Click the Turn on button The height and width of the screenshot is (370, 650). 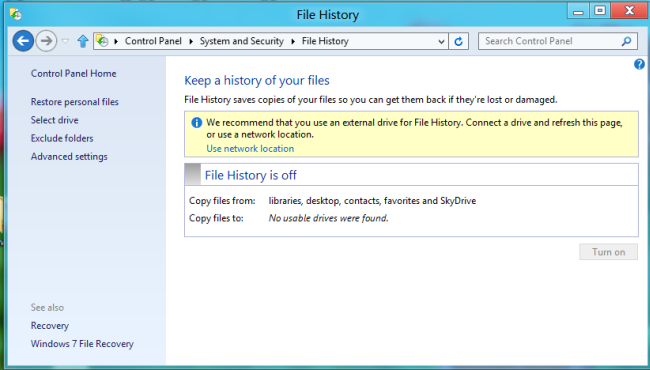coord(608,252)
